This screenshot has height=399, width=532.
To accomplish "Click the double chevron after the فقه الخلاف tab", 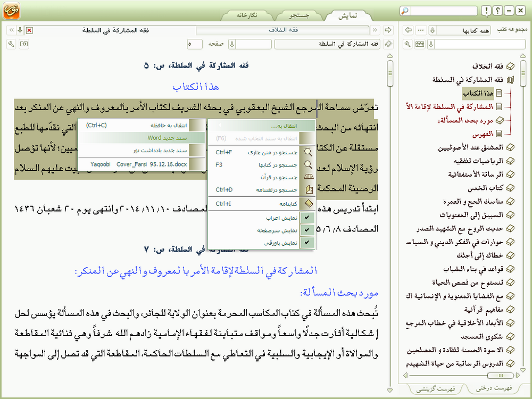I will [375, 30].
